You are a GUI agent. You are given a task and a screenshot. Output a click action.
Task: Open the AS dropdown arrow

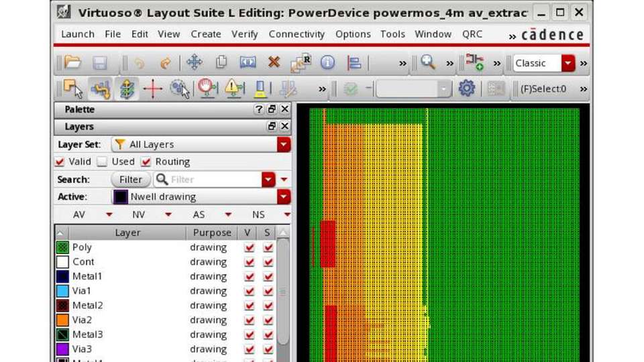(228, 215)
